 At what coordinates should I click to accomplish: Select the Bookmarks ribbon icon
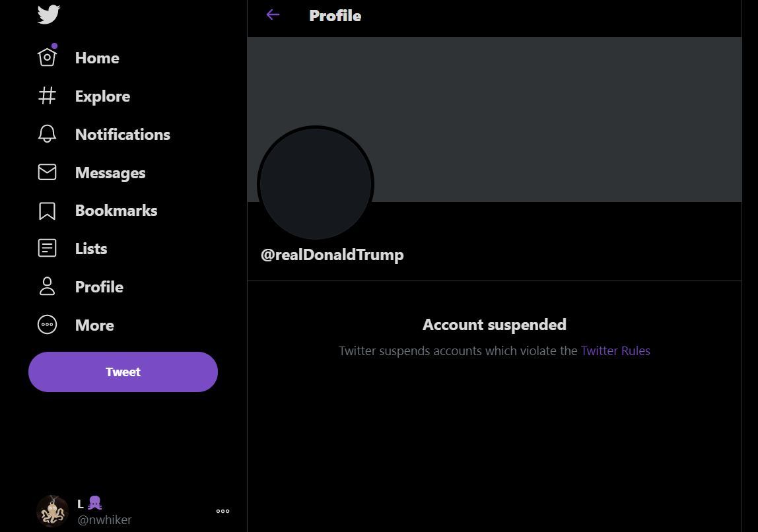click(48, 211)
